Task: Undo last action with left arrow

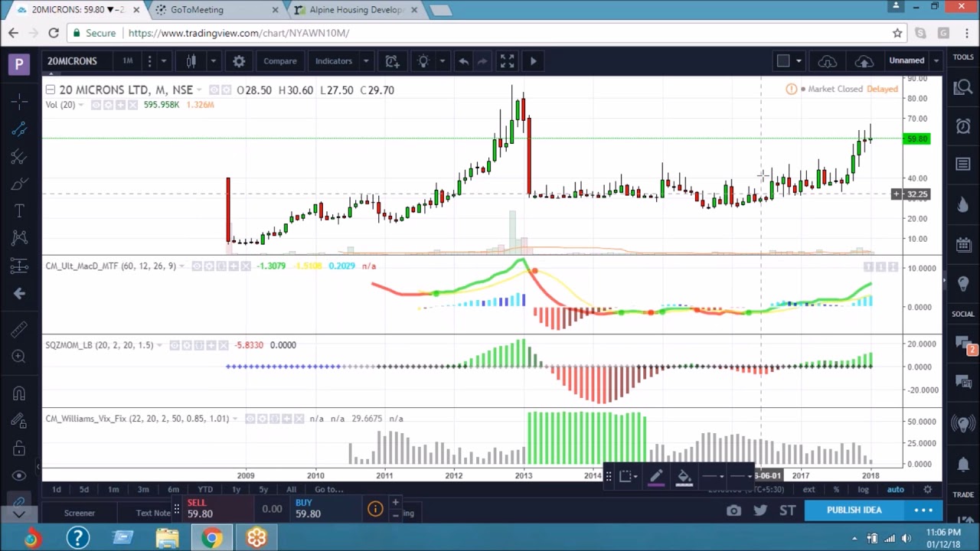Action: click(x=463, y=61)
